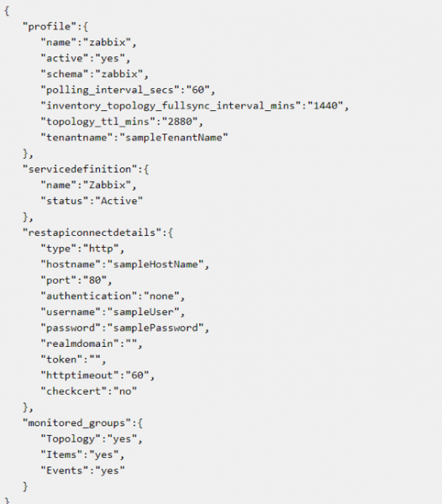Click the "zabbix" name value
Image resolution: width=442 pixels, height=504 pixels.
107,42
